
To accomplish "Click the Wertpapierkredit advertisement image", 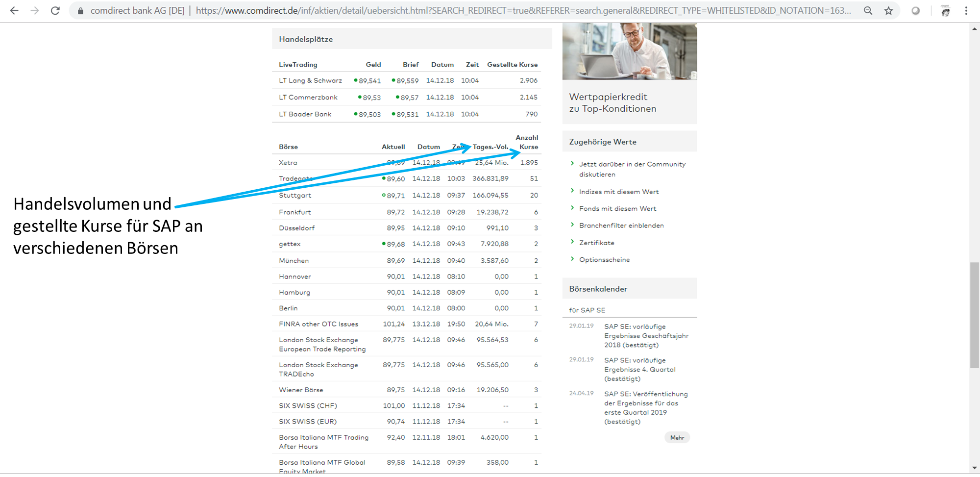I will [x=629, y=51].
